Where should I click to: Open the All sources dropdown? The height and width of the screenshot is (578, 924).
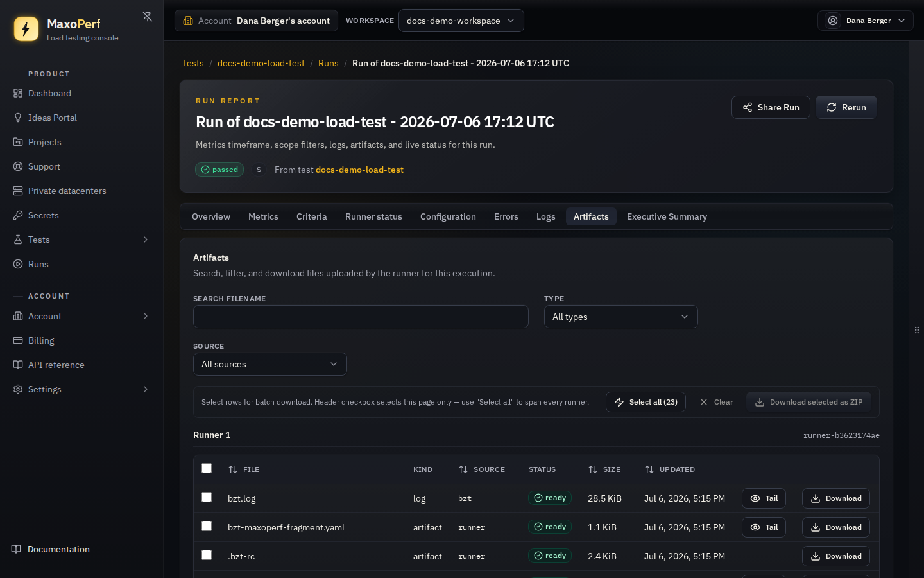coord(270,364)
